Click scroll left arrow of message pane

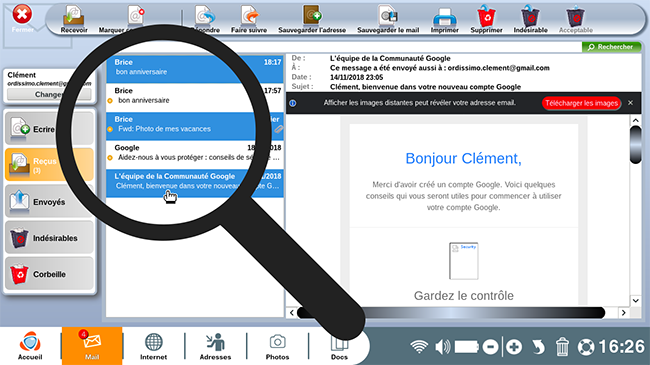pos(292,312)
